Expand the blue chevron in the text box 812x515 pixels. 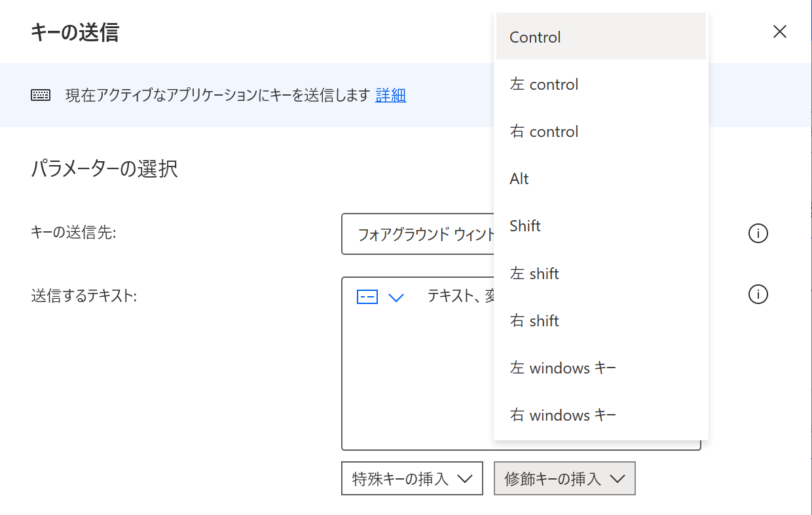[396, 297]
